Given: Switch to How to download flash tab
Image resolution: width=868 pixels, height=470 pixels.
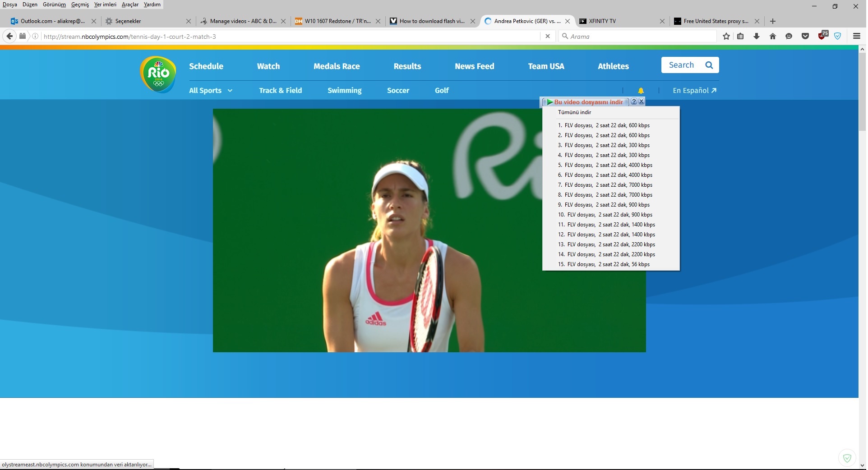Looking at the screenshot, I should tap(431, 21).
